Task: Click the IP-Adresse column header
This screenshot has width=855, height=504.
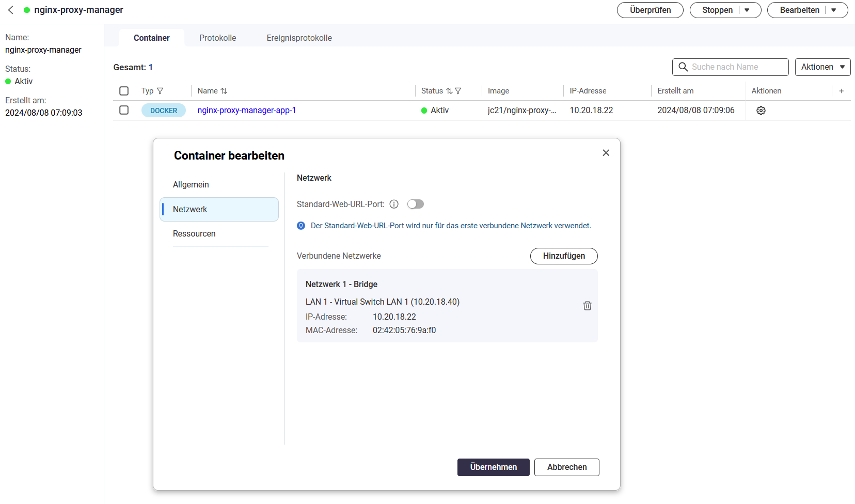Action: pyautogui.click(x=588, y=91)
